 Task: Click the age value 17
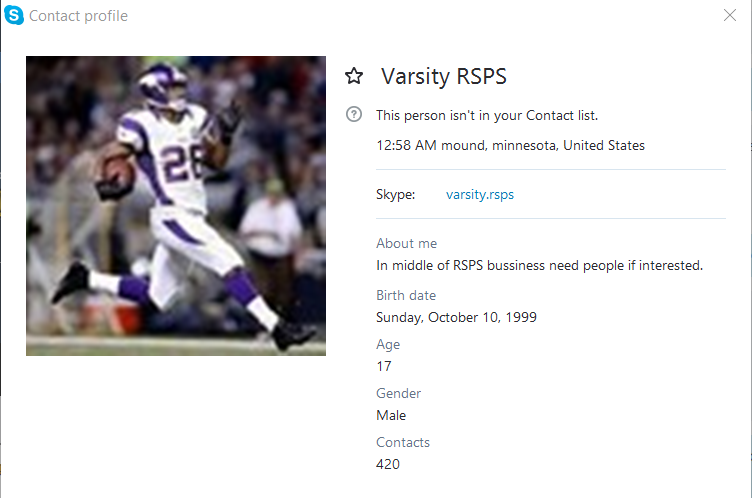(384, 367)
